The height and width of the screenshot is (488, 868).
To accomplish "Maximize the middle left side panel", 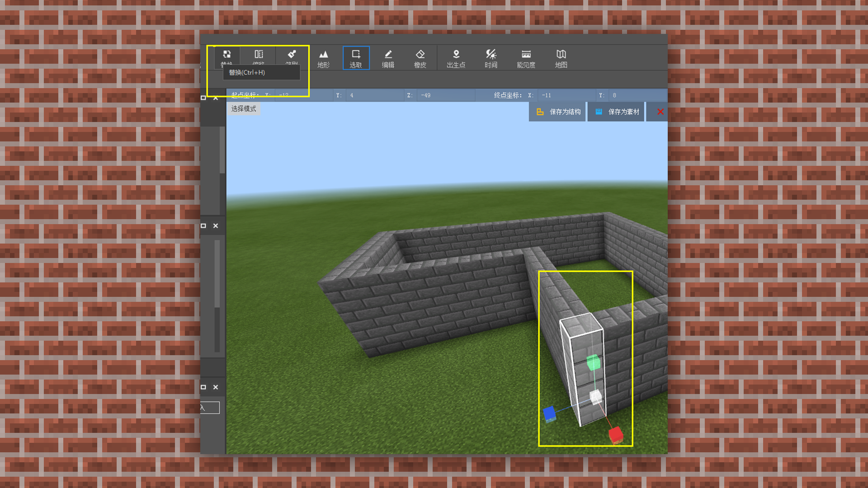I will click(203, 225).
